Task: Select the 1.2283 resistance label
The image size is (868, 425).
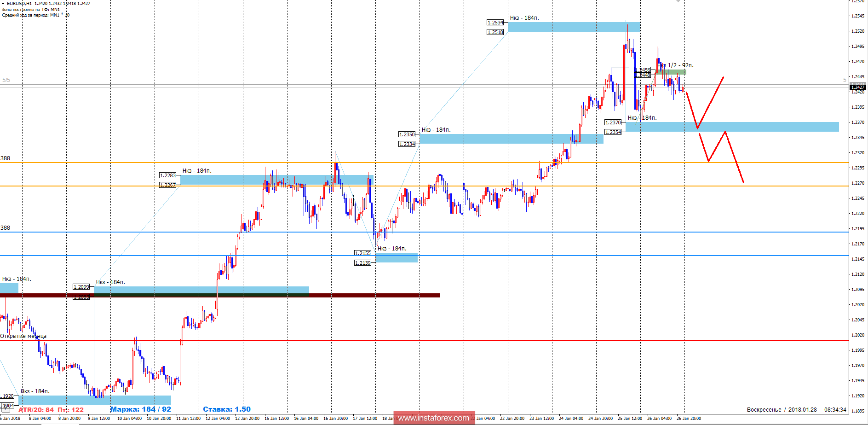Action: pyautogui.click(x=167, y=175)
